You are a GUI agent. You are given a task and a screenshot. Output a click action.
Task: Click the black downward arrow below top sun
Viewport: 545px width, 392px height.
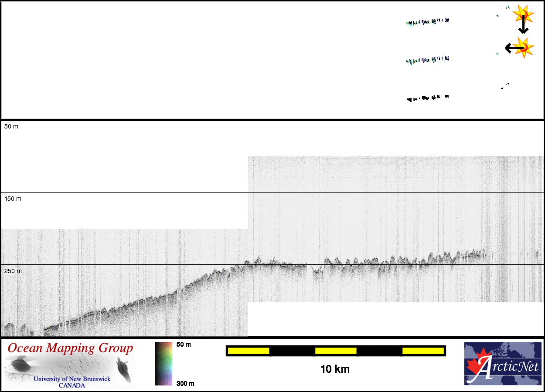pos(523,26)
